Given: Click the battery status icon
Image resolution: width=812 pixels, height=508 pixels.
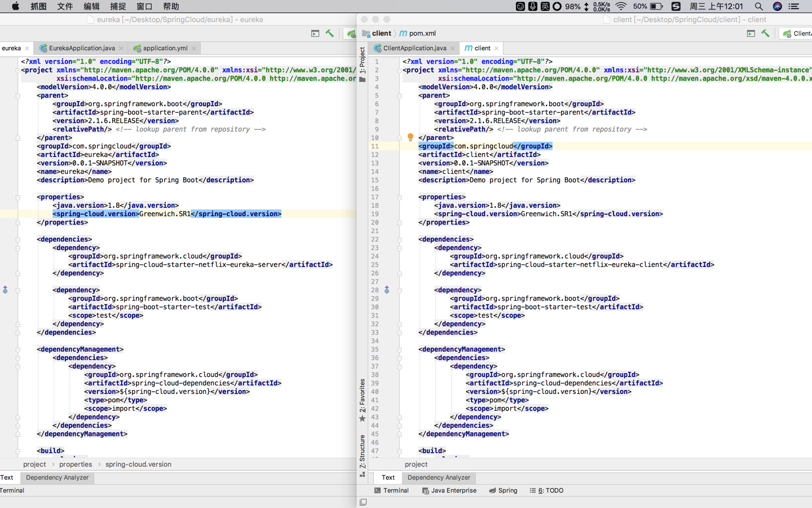Looking at the screenshot, I should (656, 6).
